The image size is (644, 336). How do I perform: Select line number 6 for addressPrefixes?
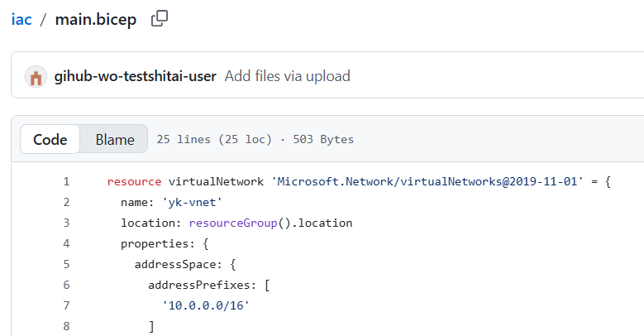65,285
